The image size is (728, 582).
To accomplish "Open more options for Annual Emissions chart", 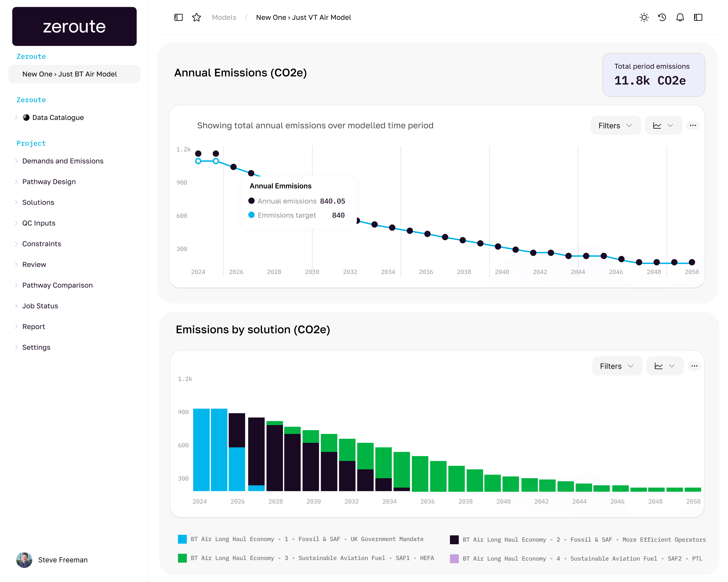I will click(x=693, y=125).
